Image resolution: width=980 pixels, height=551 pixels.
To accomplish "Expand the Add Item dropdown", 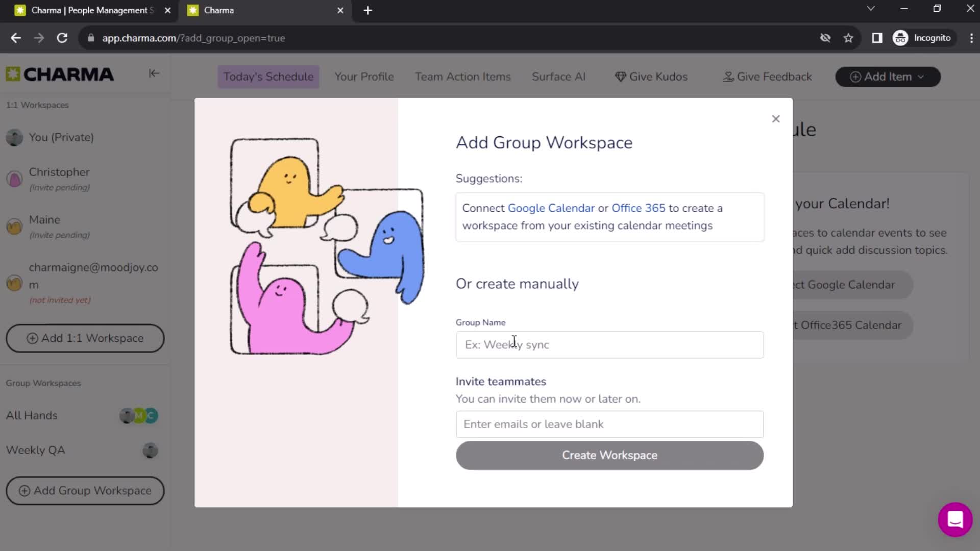I will pyautogui.click(x=888, y=77).
